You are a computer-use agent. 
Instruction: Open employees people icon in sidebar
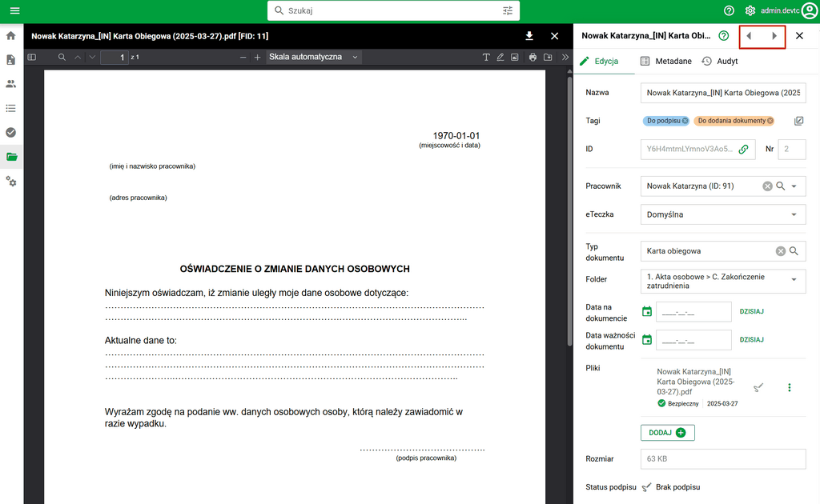click(11, 84)
